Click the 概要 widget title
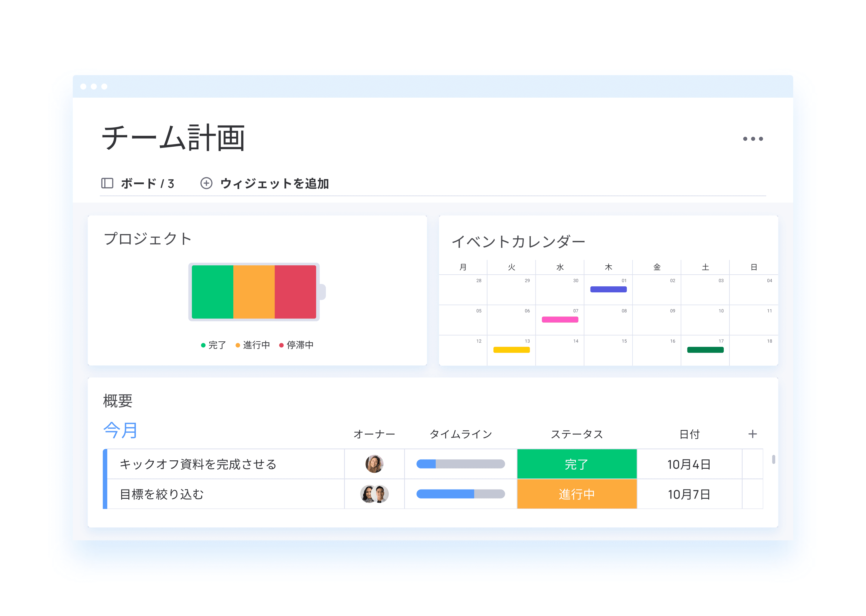The width and height of the screenshot is (866, 616). click(x=118, y=401)
